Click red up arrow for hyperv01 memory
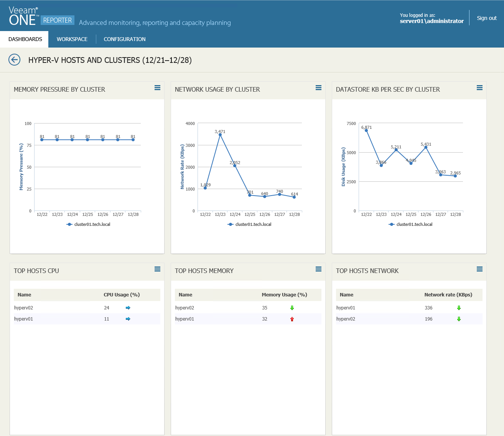This screenshot has height=436, width=504. (292, 319)
